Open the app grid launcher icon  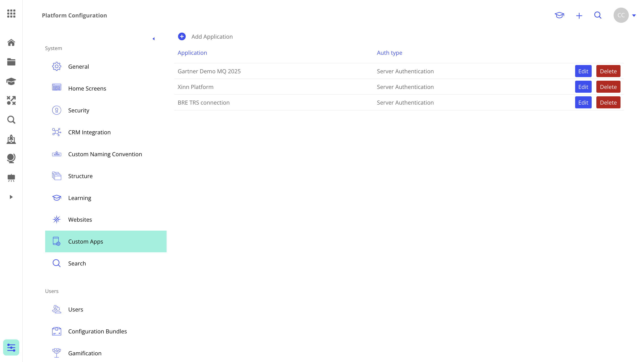point(11,13)
